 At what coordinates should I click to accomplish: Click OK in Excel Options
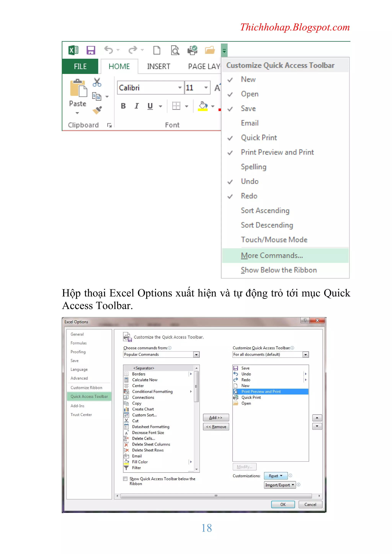(x=283, y=505)
